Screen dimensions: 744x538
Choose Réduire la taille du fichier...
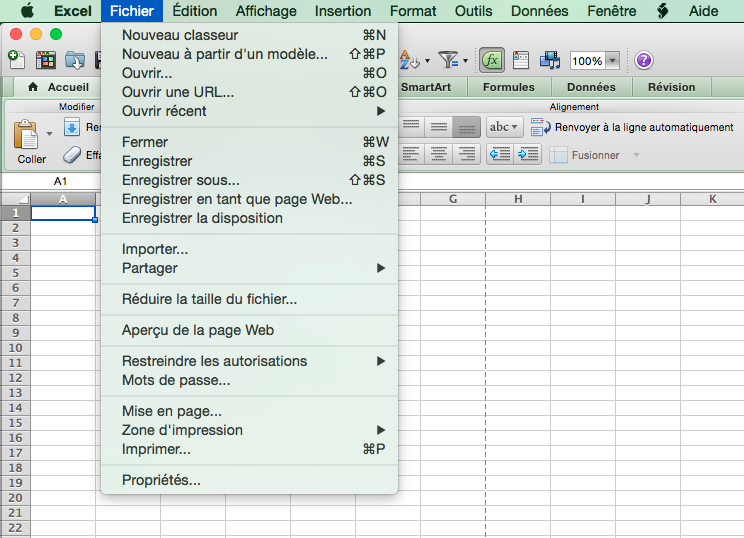point(250,299)
